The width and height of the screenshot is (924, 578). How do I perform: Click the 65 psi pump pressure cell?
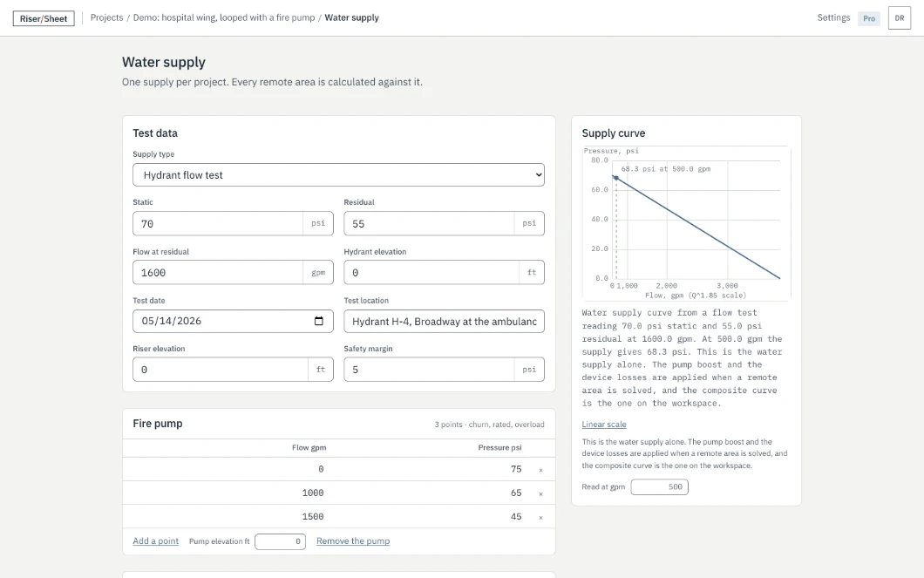point(516,493)
